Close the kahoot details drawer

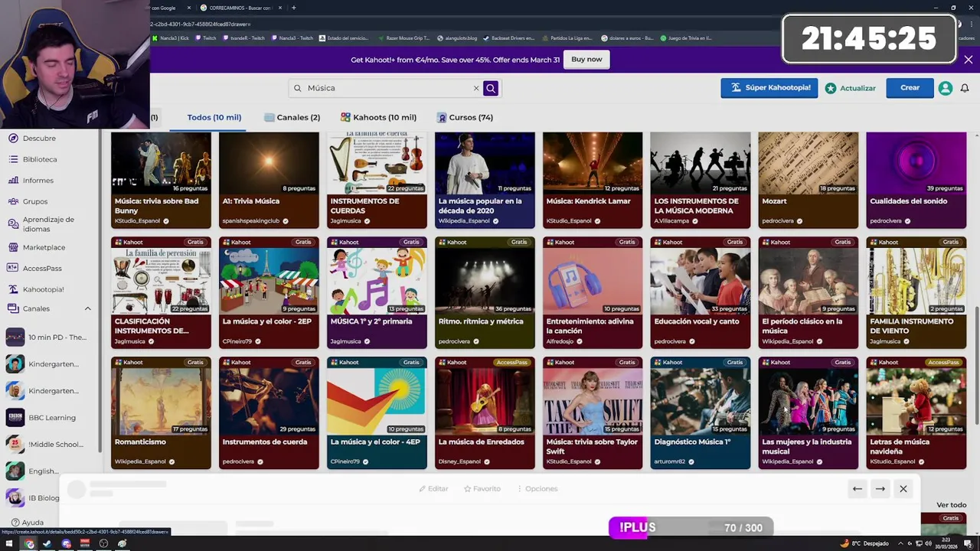tap(903, 489)
